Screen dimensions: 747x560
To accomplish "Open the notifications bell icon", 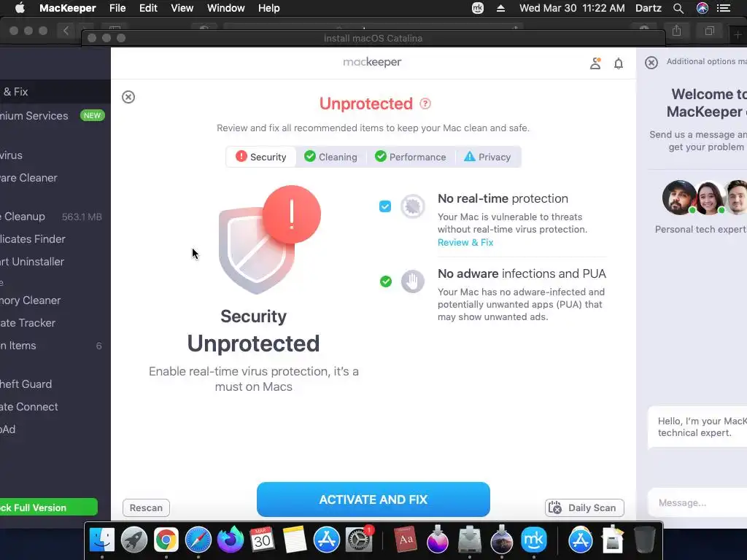I will click(x=619, y=63).
